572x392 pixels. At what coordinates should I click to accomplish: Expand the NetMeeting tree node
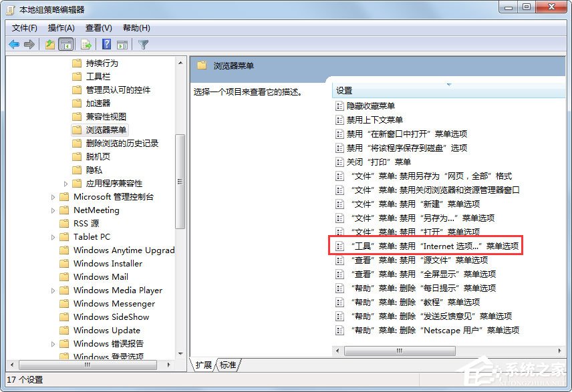click(53, 210)
